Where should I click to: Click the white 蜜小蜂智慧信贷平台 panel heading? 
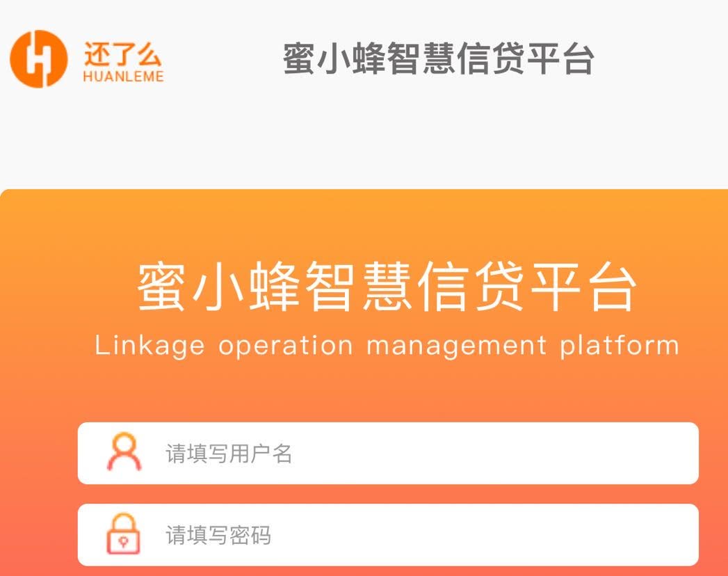pyautogui.click(x=387, y=286)
